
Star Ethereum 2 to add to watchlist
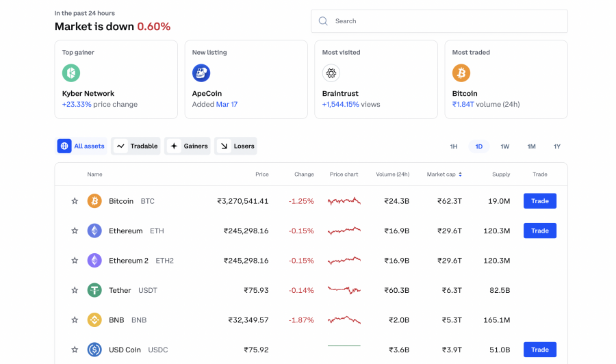(x=75, y=260)
